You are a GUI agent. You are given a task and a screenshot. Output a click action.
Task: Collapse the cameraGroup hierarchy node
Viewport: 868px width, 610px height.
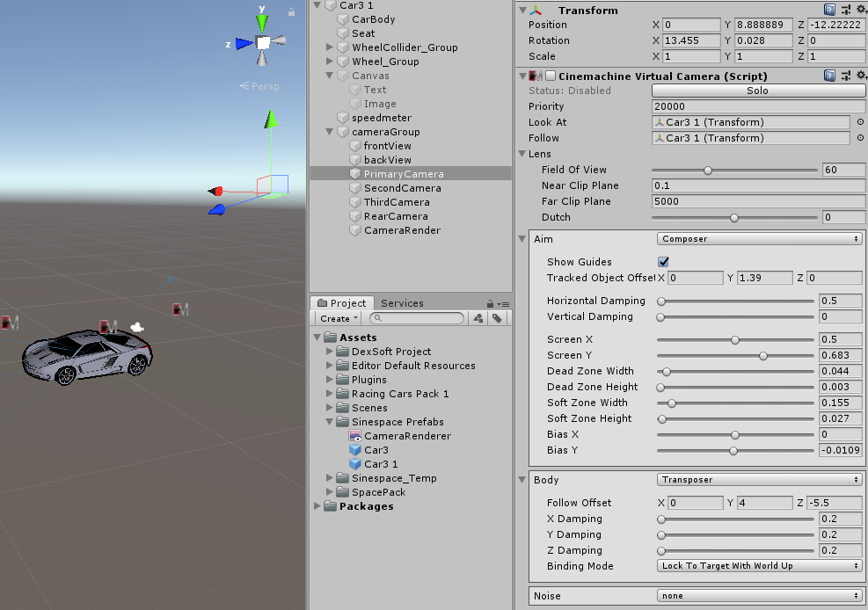(x=330, y=132)
